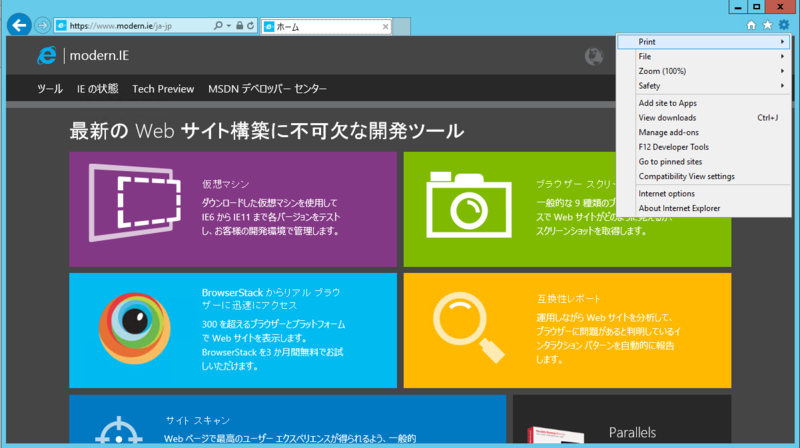Click the security lock icon in address bar
This screenshot has width=800, height=448.
pyautogui.click(x=239, y=26)
